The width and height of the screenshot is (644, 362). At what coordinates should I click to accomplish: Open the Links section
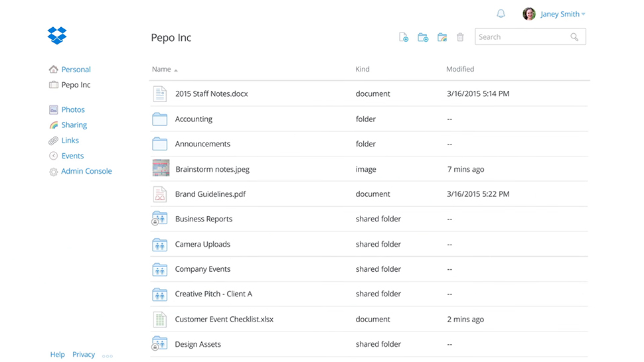coord(70,140)
